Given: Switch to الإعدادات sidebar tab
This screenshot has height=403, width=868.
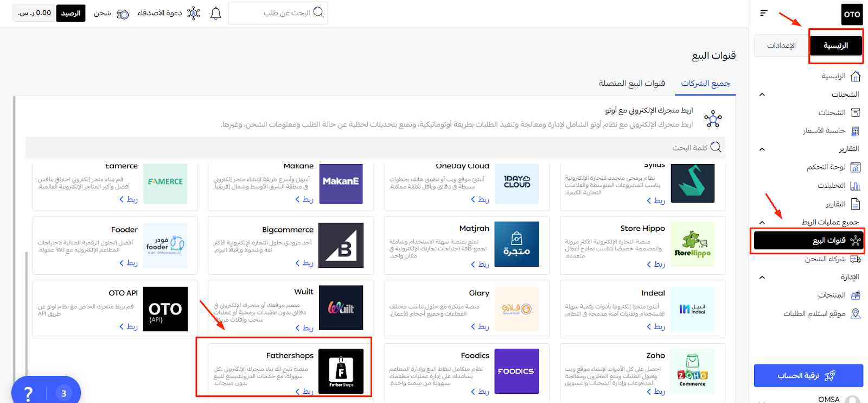Looking at the screenshot, I should 781,46.
